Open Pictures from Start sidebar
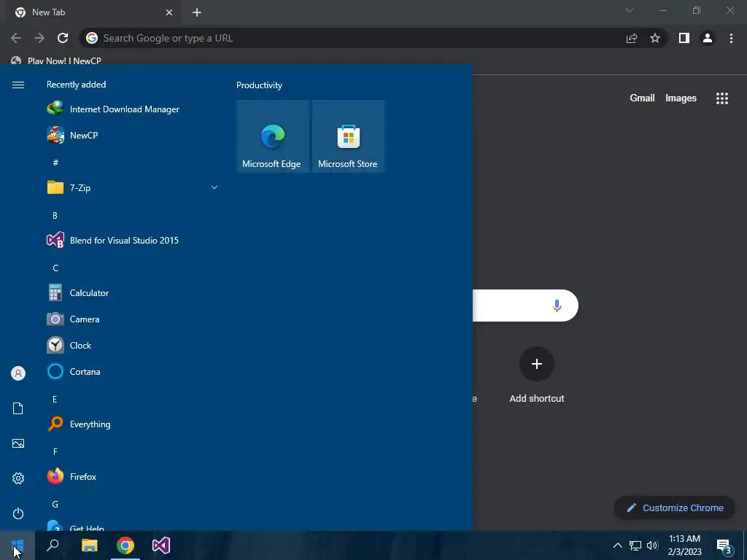 (18, 444)
